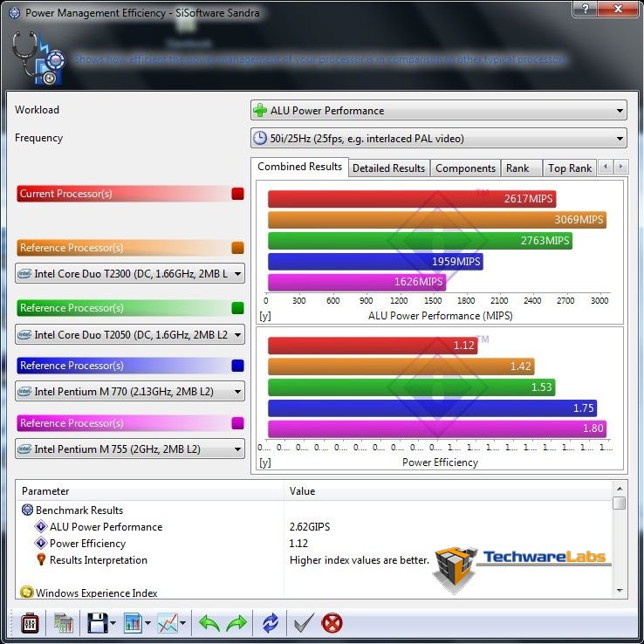The image size is (644, 644).
Task: Click the red Current Processor color swatch
Action: coord(238,194)
